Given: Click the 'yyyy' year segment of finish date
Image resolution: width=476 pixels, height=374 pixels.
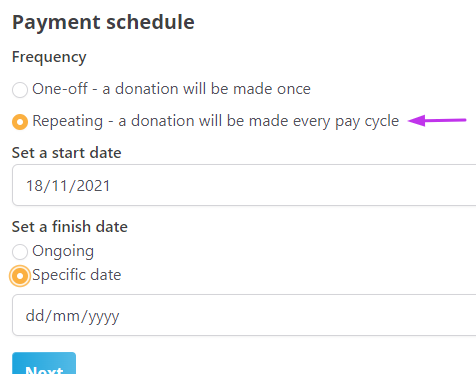Looking at the screenshot, I should 104,317.
